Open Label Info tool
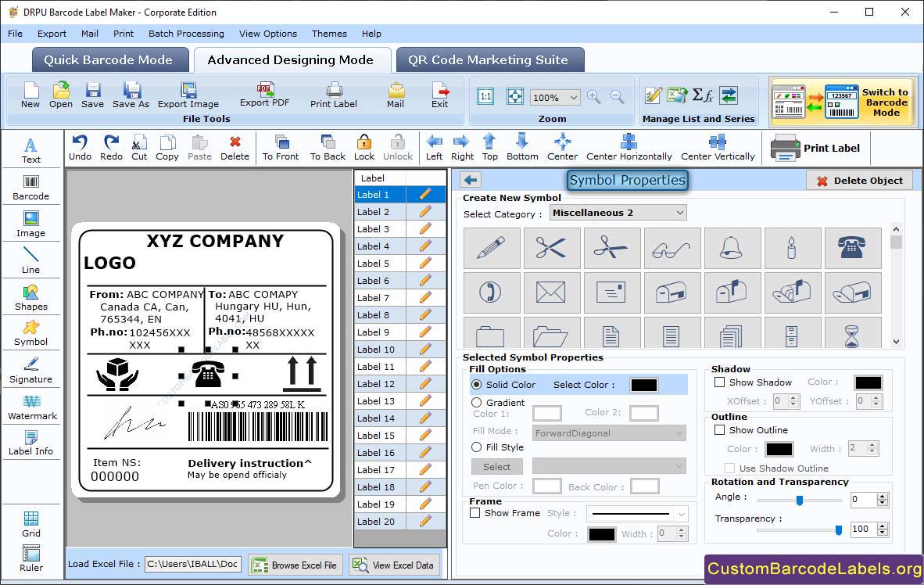Screen dimensions: 924x585 [30, 443]
